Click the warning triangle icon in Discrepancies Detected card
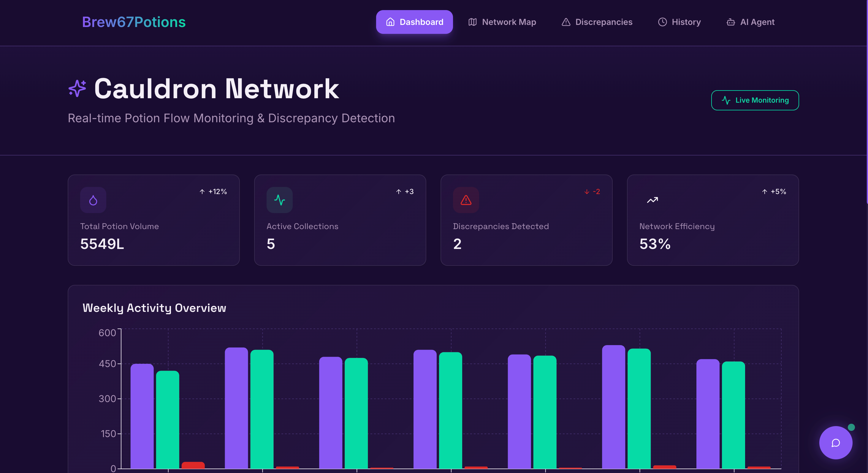Screen dimensions: 868x473 [466, 200]
